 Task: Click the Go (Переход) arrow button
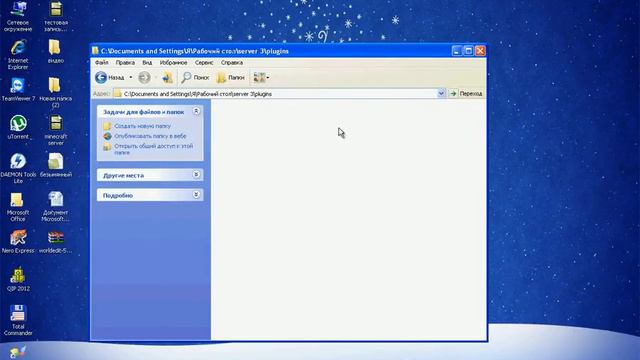453,93
